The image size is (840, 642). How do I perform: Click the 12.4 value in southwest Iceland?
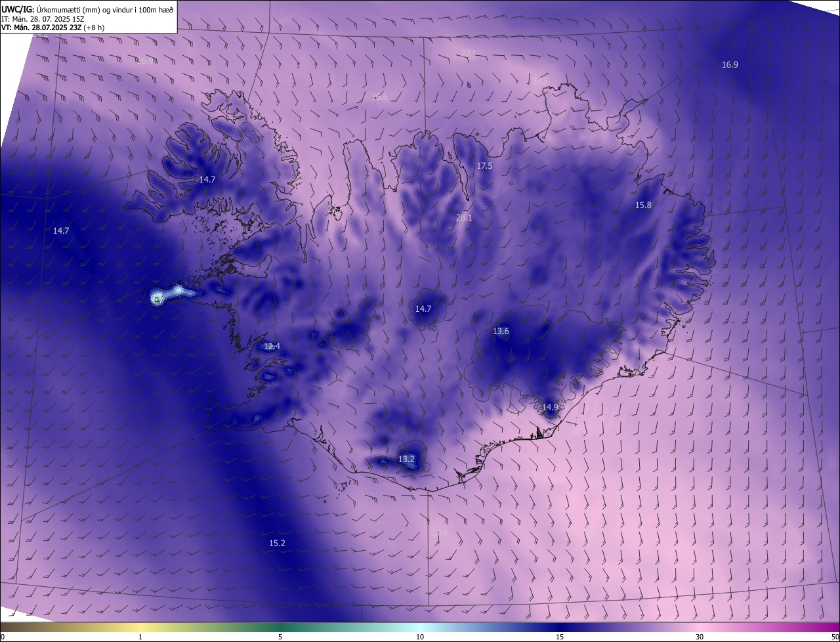(x=272, y=346)
